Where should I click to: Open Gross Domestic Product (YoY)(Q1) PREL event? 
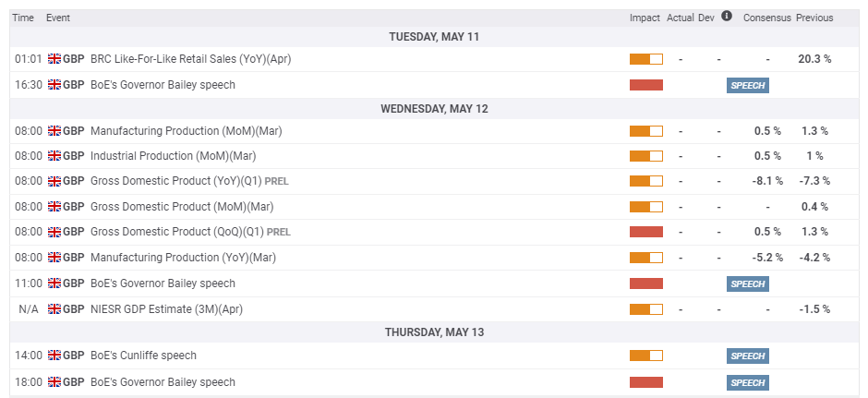(x=189, y=181)
